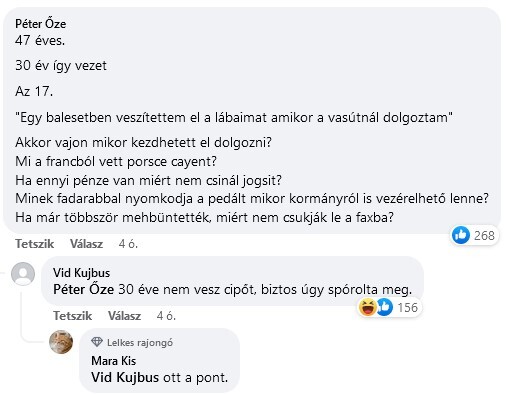Open the Vid Kujbus commenter name link
The height and width of the screenshot is (394, 512).
tap(81, 273)
